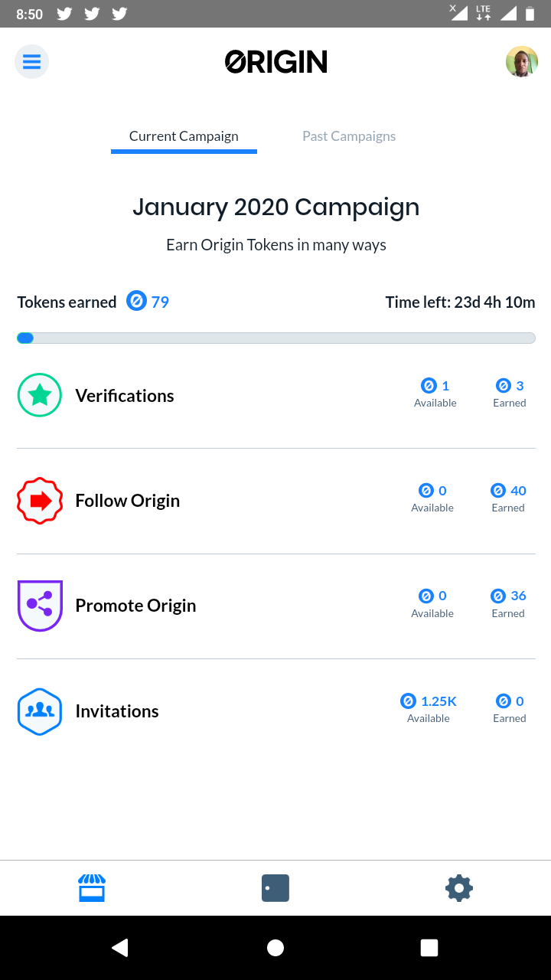Open the marketplace storefront tab

coord(92,888)
